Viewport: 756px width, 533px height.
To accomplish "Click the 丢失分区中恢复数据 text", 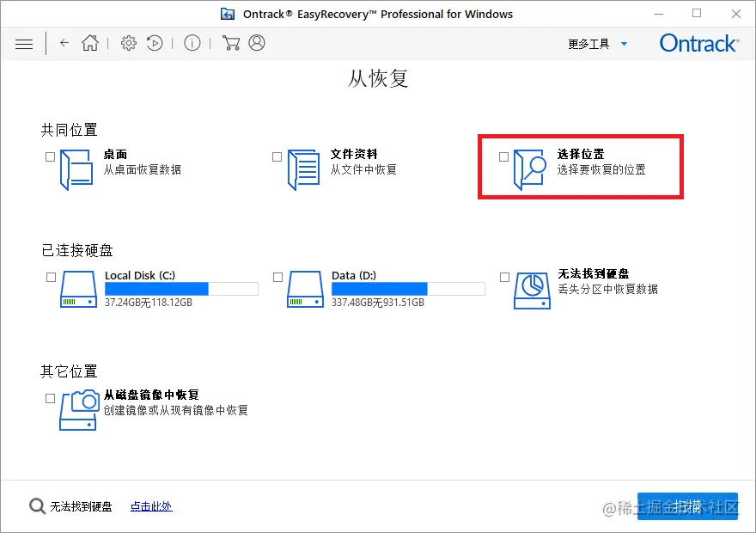I will tap(608, 289).
